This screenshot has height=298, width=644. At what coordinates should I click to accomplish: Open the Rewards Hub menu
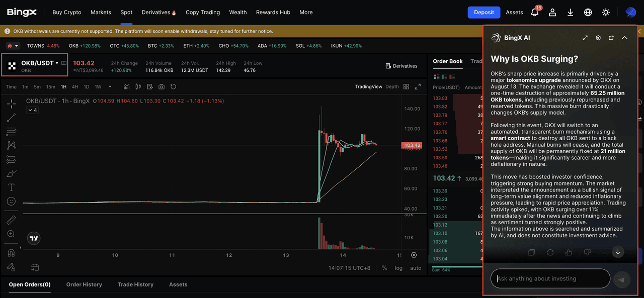point(273,12)
